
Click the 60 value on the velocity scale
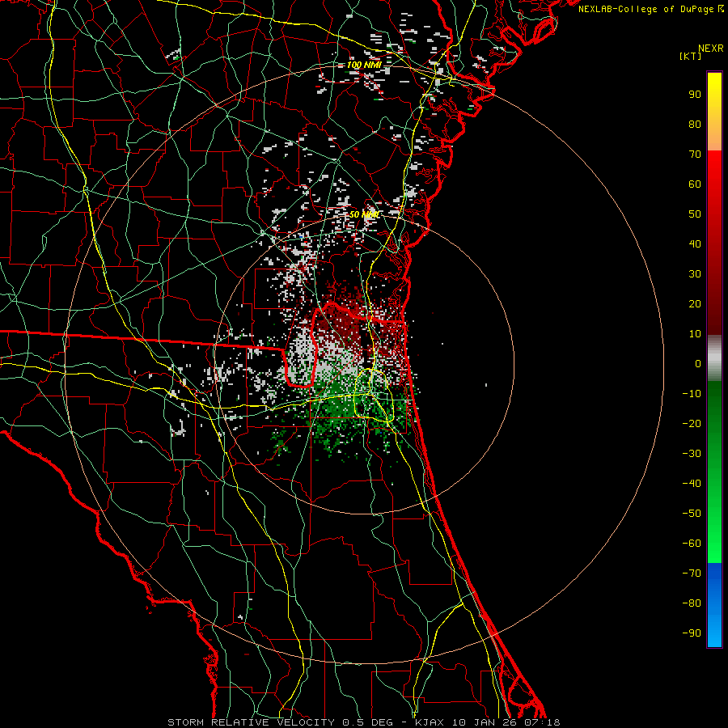click(x=695, y=184)
